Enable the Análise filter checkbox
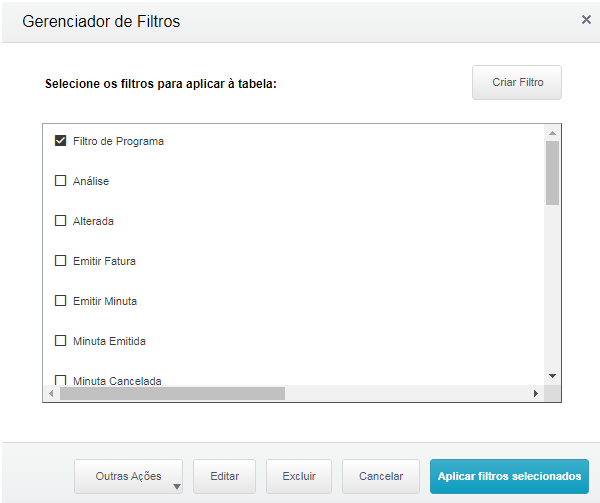 [60, 181]
